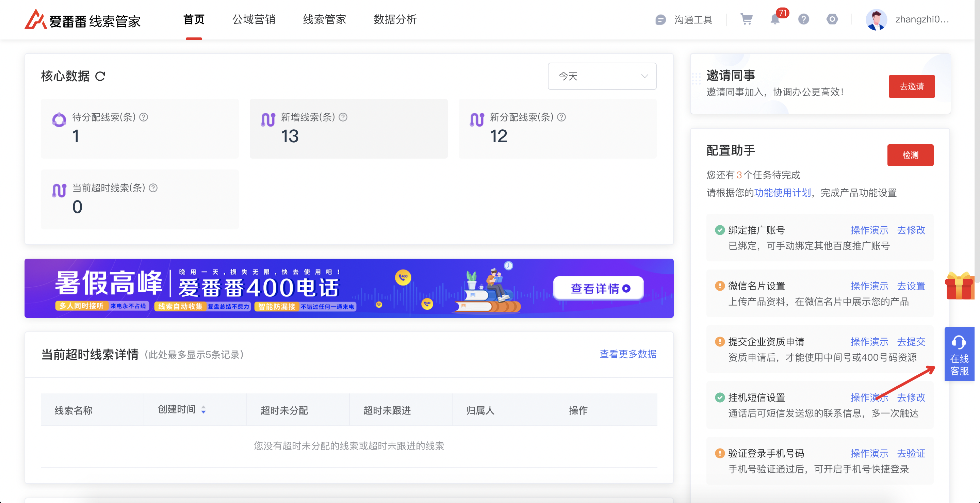Click the 超时未分配 column header
Screen dimensions: 980x503
(284, 410)
